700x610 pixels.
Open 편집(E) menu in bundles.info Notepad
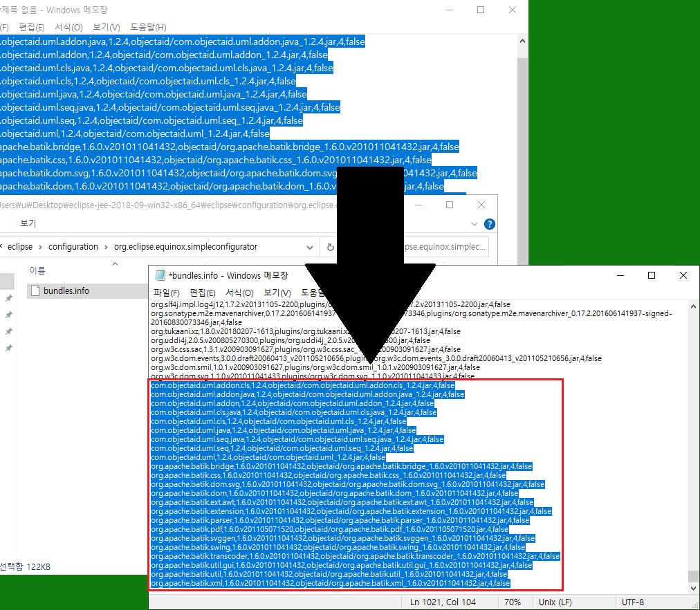click(203, 293)
